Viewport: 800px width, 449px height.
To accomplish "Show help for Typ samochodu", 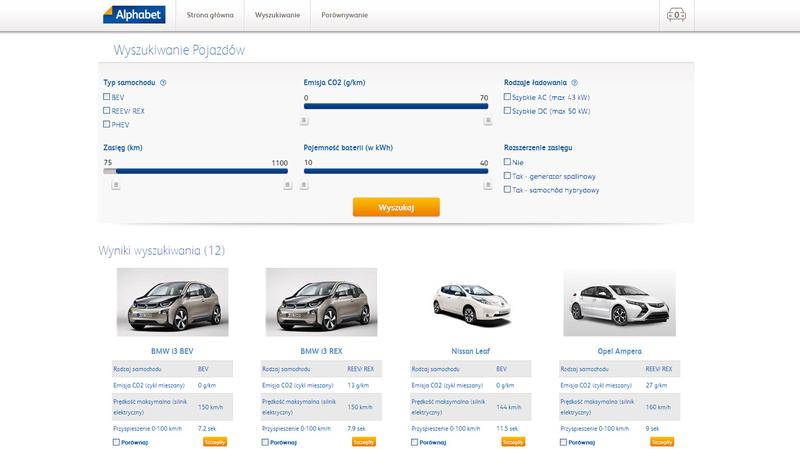I will [x=163, y=83].
